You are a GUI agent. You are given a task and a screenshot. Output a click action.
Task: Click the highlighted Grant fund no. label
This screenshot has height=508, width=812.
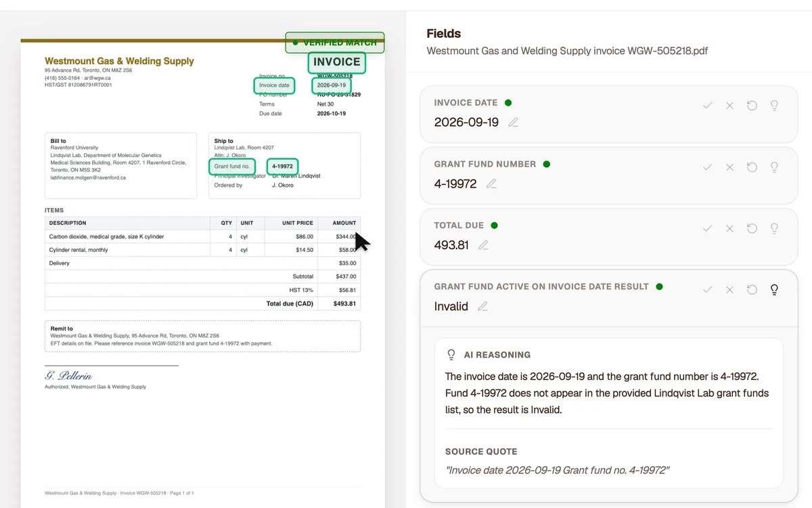[232, 166]
